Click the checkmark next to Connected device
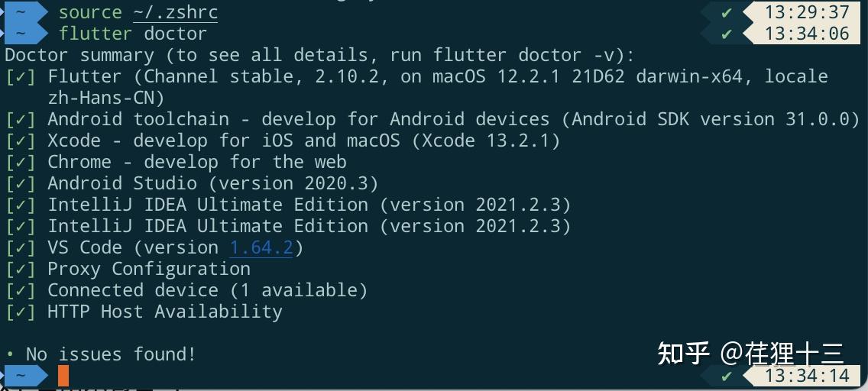The image size is (868, 391). [21, 289]
